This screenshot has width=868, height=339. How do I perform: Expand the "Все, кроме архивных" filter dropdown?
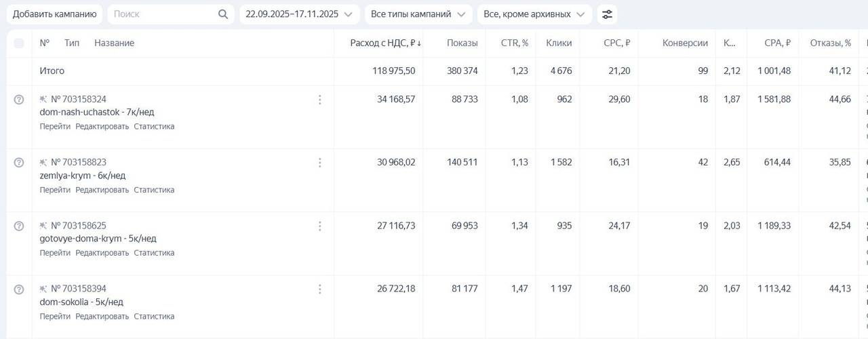[534, 14]
